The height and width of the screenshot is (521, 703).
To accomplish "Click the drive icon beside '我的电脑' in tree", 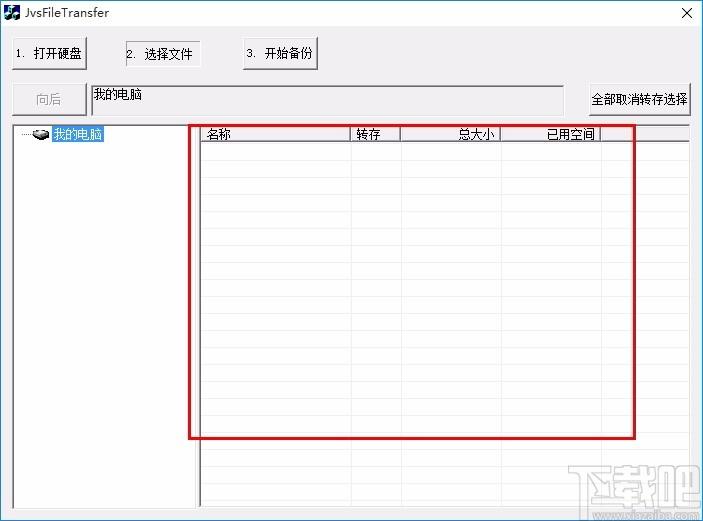I will coord(41,134).
